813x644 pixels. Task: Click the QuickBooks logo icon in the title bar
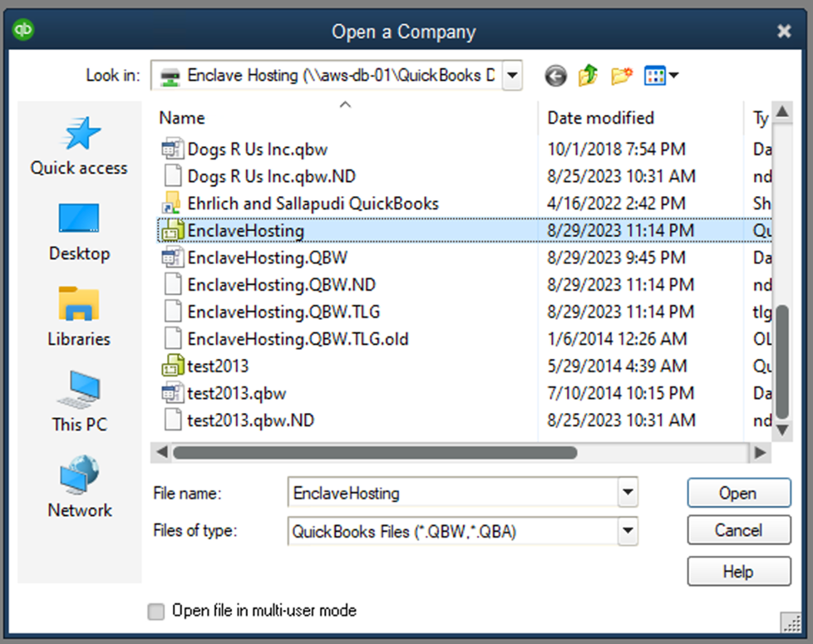click(23, 29)
